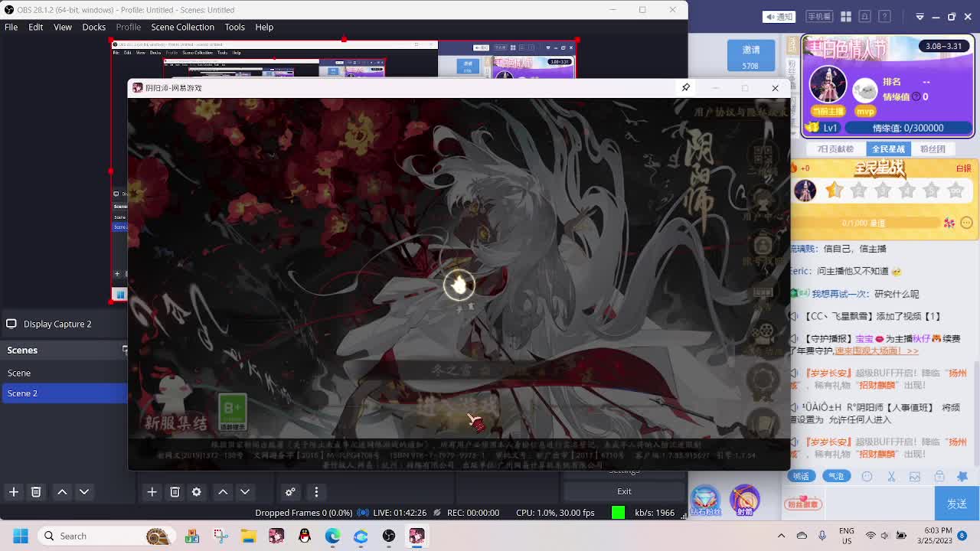Open the Windows Start menu
Screen dimensions: 980x551
coord(20,536)
